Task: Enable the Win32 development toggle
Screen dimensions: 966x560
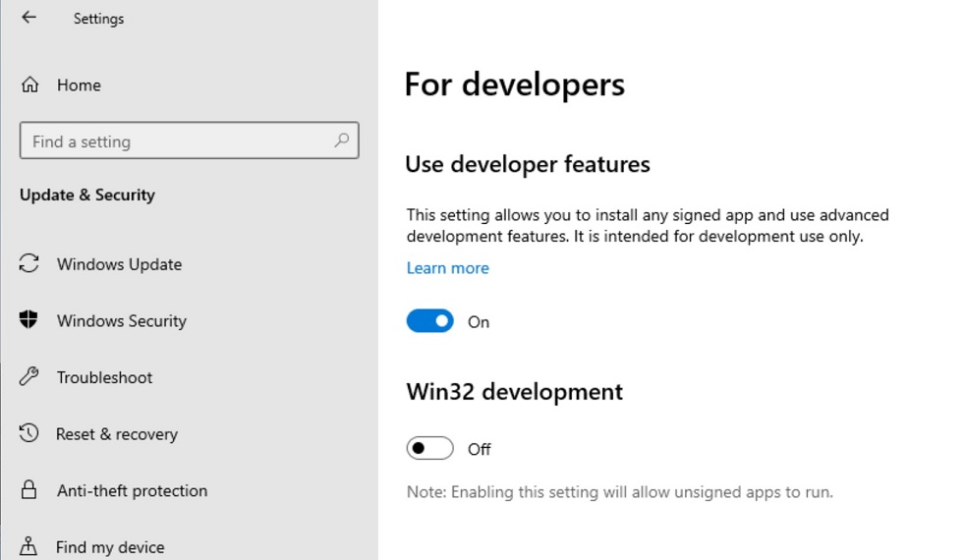Action: (430, 449)
